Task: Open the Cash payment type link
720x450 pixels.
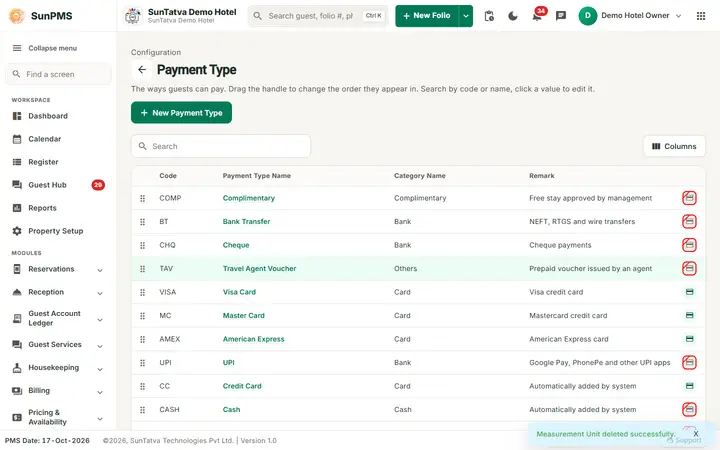Action: tap(231, 409)
